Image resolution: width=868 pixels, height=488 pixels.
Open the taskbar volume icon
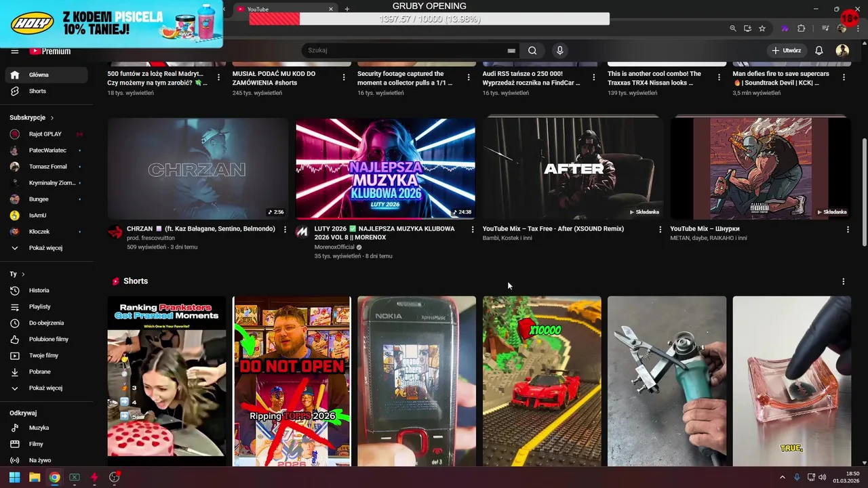click(x=822, y=477)
